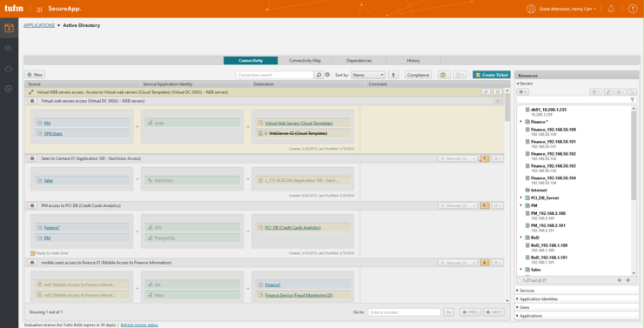Switch to the Dependencies tab
This screenshot has height=328, width=644.
tap(359, 60)
